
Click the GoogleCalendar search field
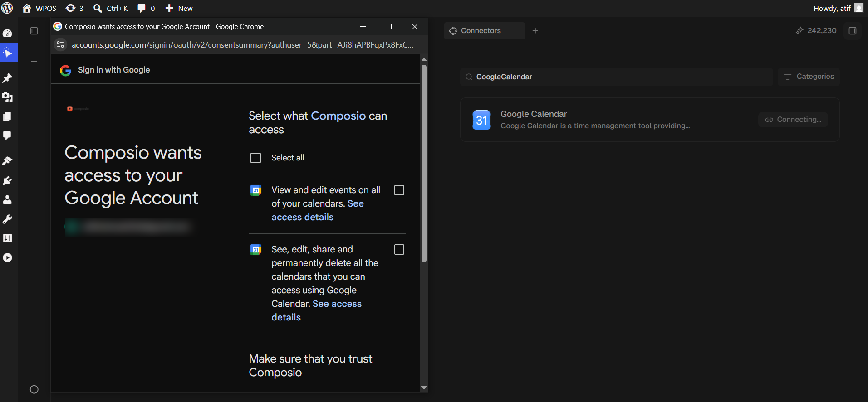(x=617, y=77)
